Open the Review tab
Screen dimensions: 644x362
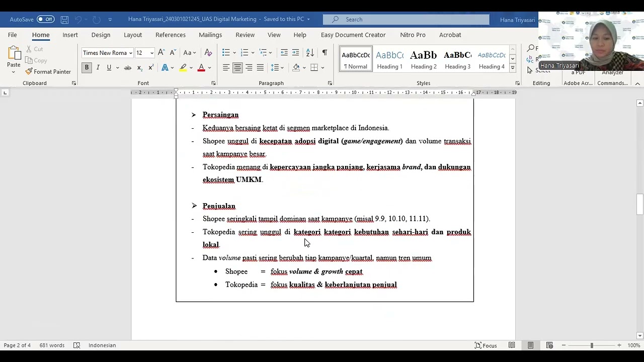click(245, 35)
